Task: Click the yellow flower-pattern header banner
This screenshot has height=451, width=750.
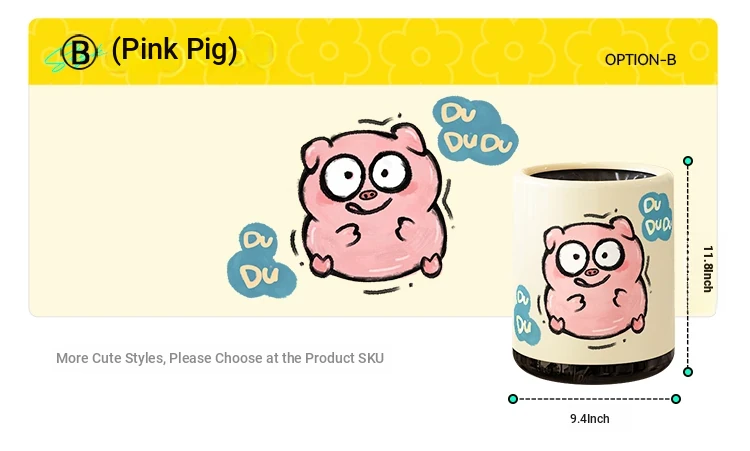Action: [x=373, y=52]
